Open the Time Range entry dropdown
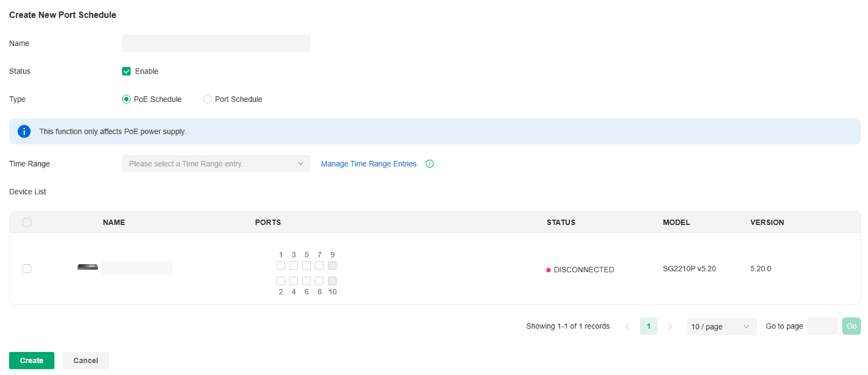 (216, 164)
